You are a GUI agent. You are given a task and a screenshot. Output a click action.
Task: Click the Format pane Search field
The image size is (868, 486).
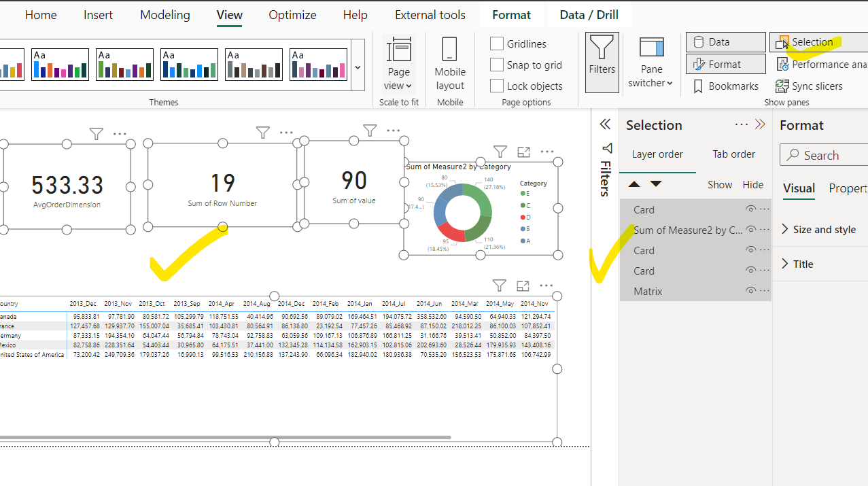824,155
